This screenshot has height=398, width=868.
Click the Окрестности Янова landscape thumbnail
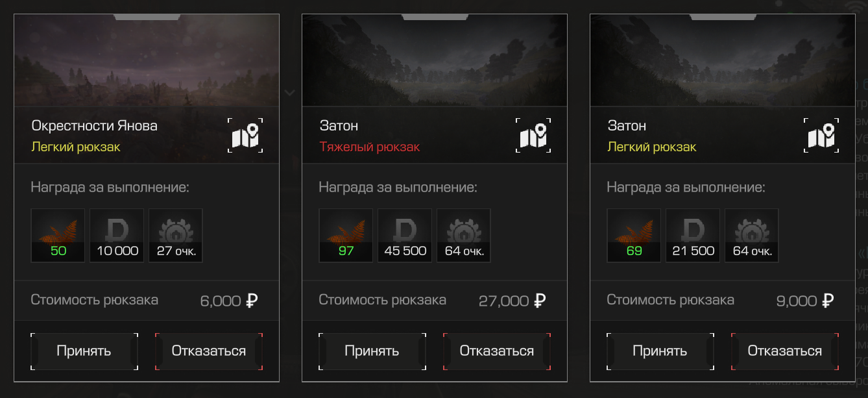click(x=147, y=60)
